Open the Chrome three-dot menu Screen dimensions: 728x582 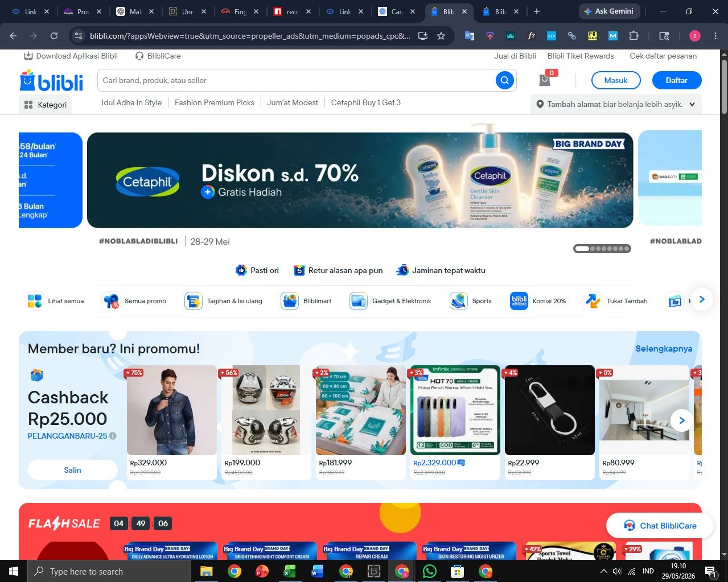tap(715, 36)
